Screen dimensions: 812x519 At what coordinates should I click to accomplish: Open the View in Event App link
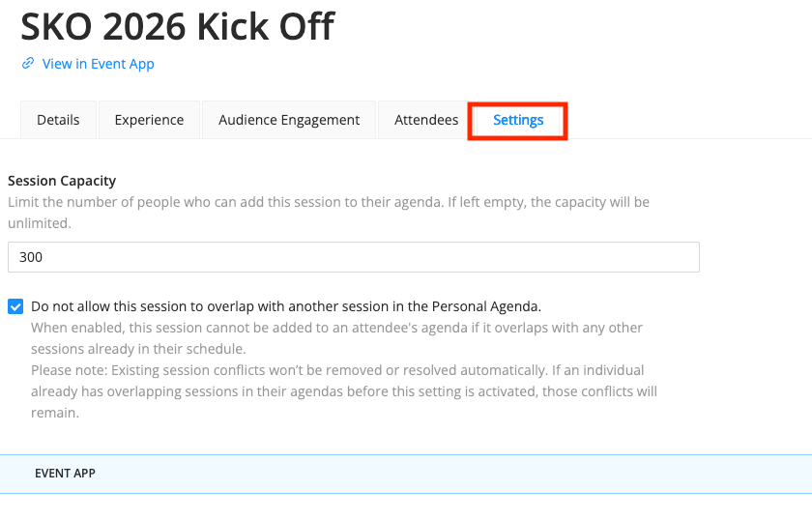tap(98, 64)
